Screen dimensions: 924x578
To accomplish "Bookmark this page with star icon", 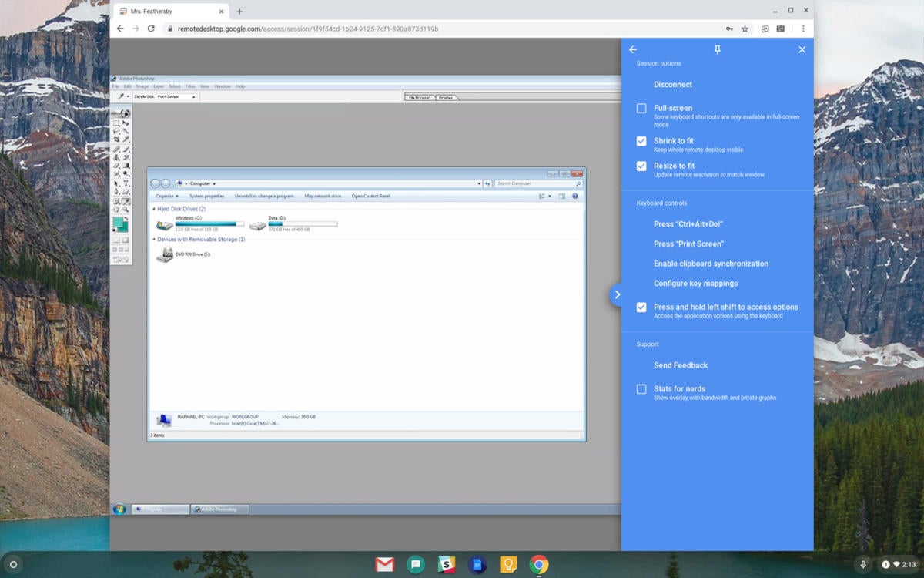I will [x=745, y=29].
